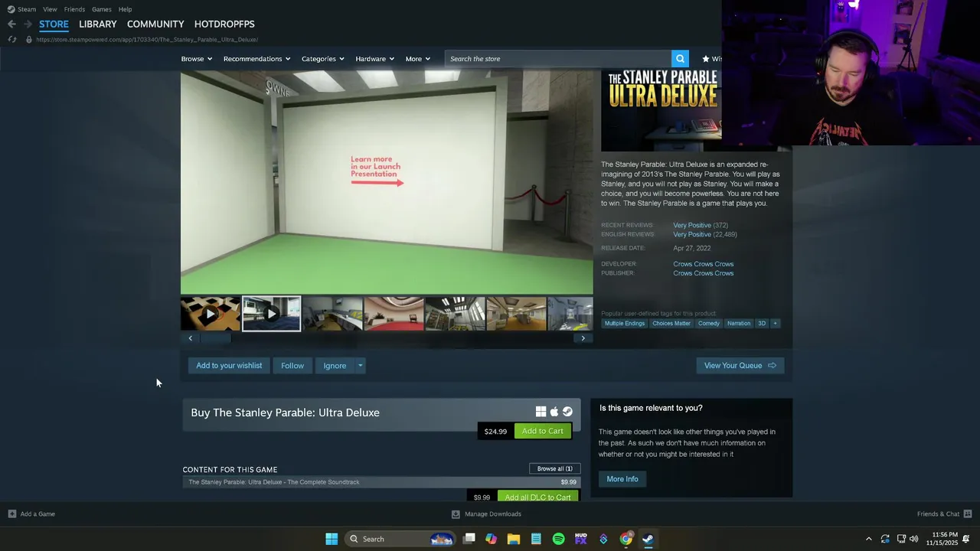Click the Ignore button

coord(335,366)
